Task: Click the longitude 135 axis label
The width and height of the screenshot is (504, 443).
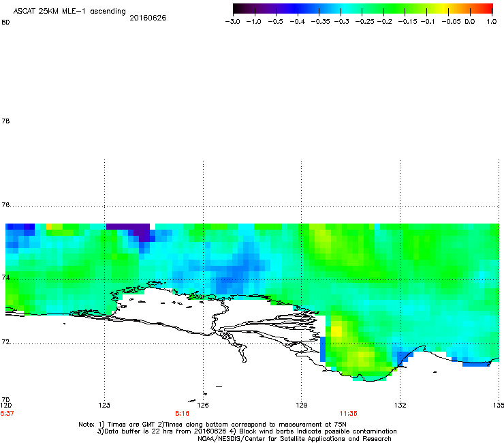Action: [x=499, y=406]
